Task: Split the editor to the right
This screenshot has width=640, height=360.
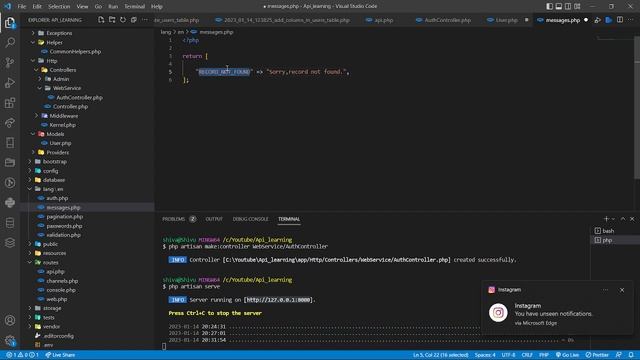Action: [x=620, y=20]
